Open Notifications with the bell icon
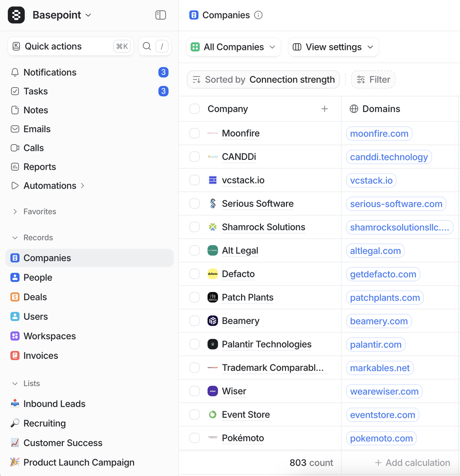 click(x=15, y=72)
